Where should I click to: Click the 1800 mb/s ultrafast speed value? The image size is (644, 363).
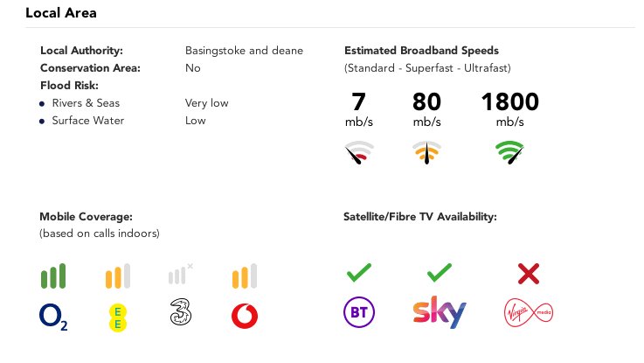[x=509, y=108]
